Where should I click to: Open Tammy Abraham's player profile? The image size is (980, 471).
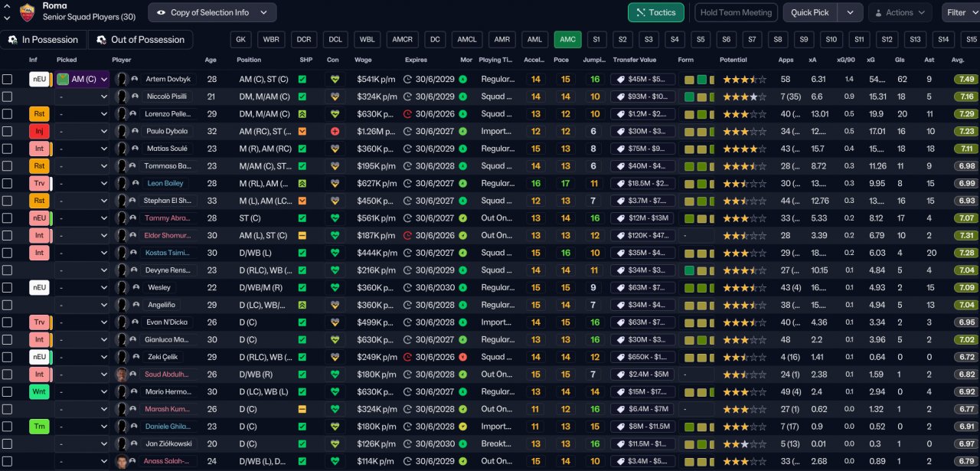pos(168,218)
